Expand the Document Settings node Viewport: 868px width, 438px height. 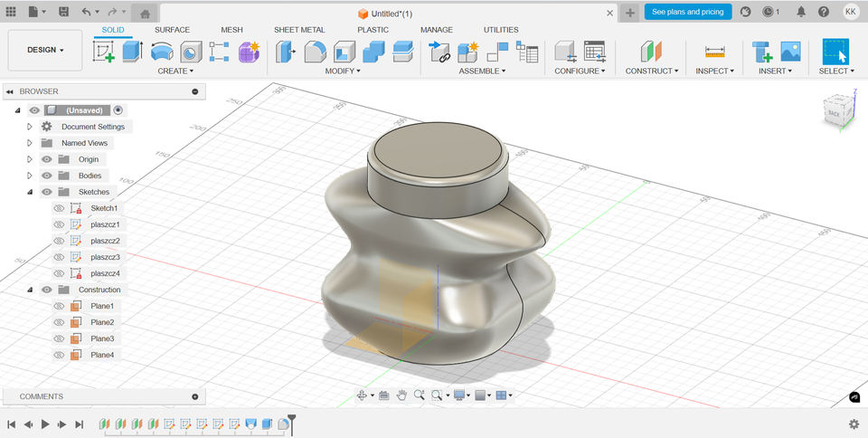[30, 127]
